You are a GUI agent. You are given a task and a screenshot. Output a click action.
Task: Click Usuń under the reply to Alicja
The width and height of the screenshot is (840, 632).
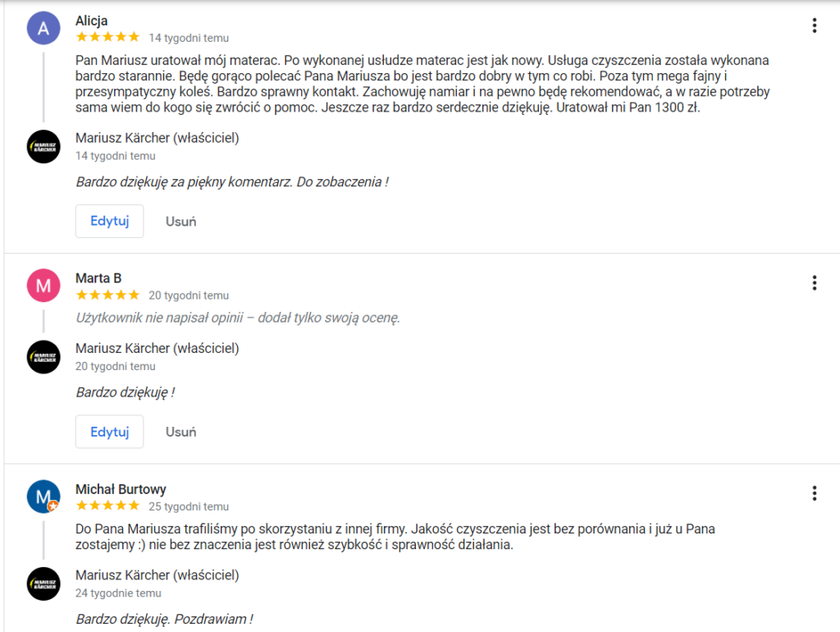[180, 221]
